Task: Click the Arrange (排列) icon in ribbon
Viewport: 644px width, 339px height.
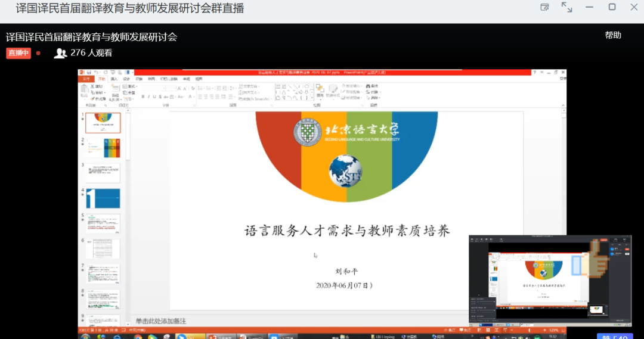Action: [x=320, y=90]
